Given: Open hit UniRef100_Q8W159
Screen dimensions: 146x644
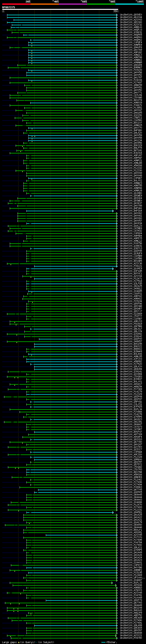Looking at the screenshot, I should [x=131, y=85].
